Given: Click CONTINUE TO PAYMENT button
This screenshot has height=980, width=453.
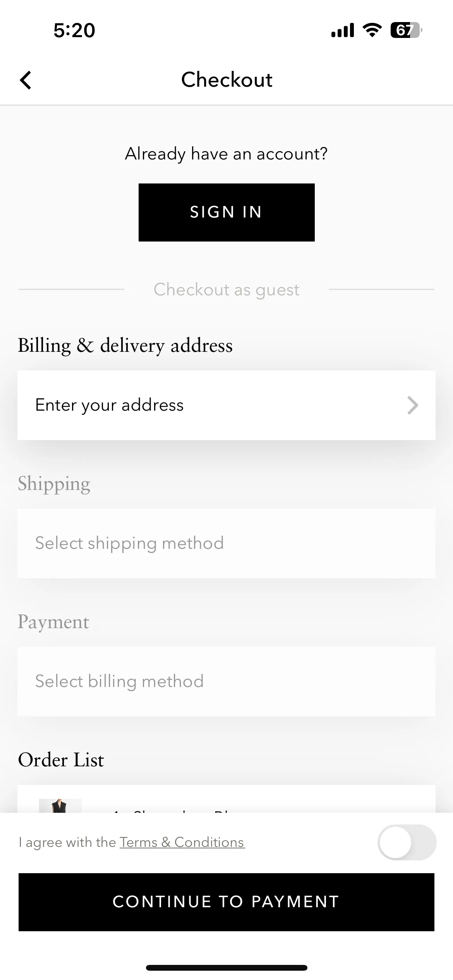Looking at the screenshot, I should (x=226, y=902).
